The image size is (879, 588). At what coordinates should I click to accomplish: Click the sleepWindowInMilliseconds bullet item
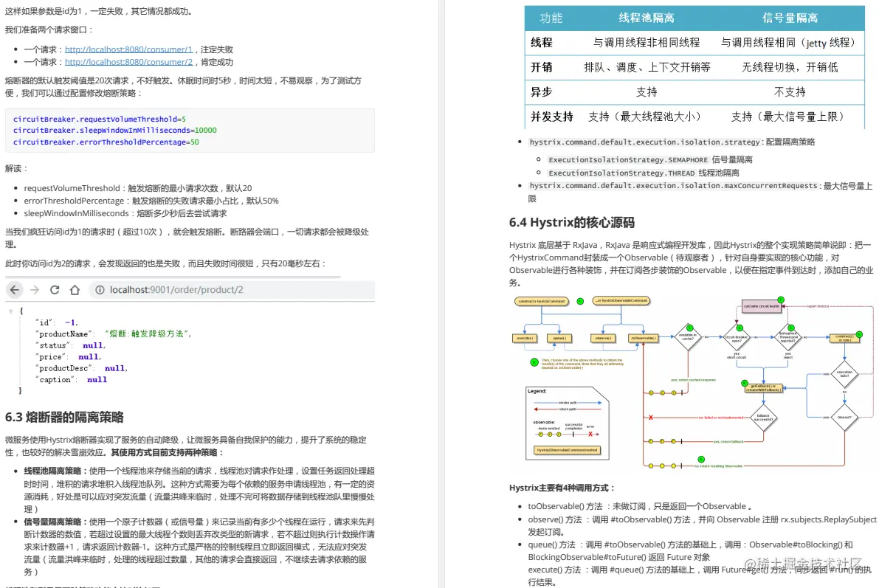pos(125,213)
